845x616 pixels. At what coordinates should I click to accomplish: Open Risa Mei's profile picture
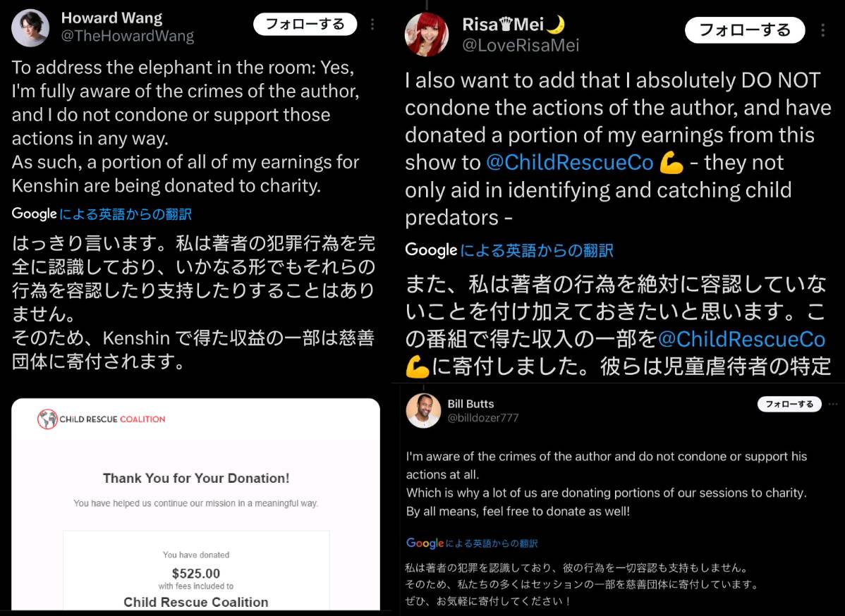coord(427,35)
